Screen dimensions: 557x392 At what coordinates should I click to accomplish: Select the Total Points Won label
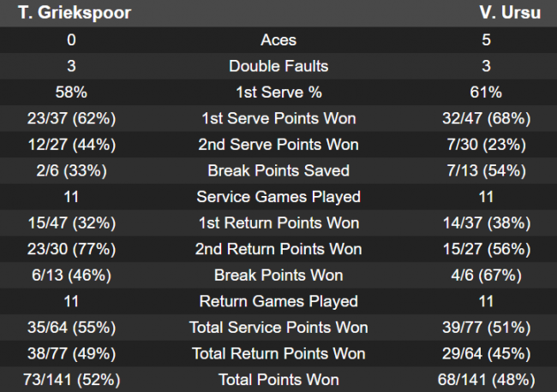[x=278, y=379]
